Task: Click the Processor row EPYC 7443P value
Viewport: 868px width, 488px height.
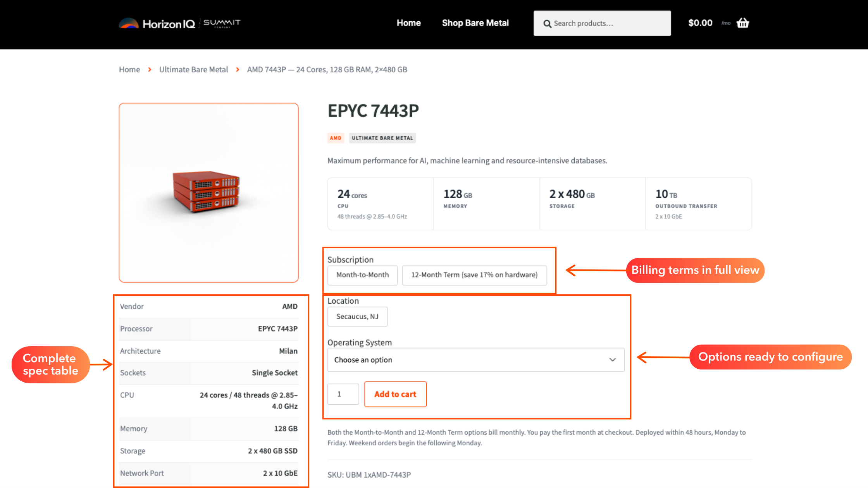Action: pos(277,328)
